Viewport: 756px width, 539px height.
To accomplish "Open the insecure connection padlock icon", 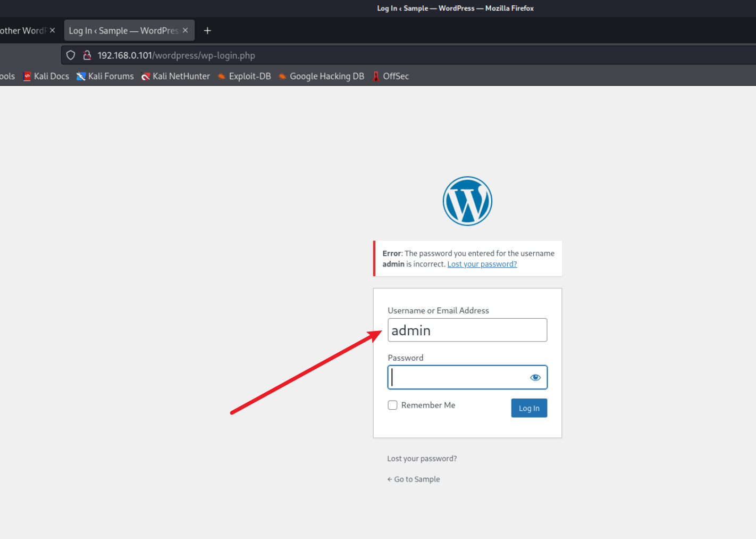I will click(87, 55).
